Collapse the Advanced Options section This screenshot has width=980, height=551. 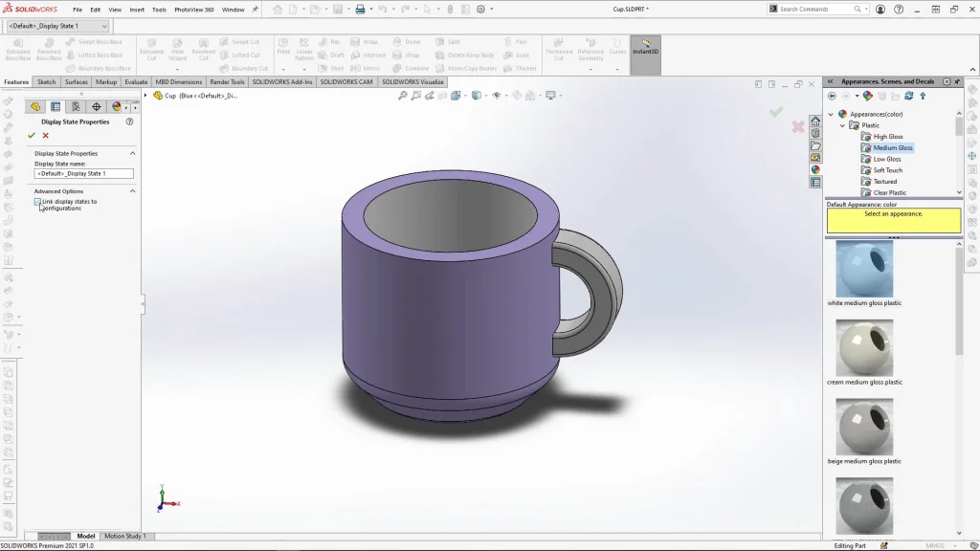pyautogui.click(x=132, y=191)
